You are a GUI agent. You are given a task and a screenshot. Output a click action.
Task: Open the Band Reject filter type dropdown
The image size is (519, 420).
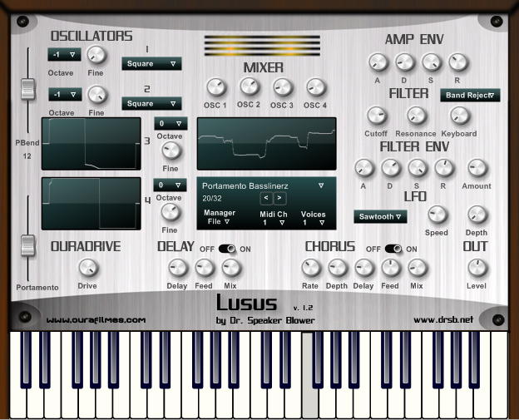click(x=470, y=96)
